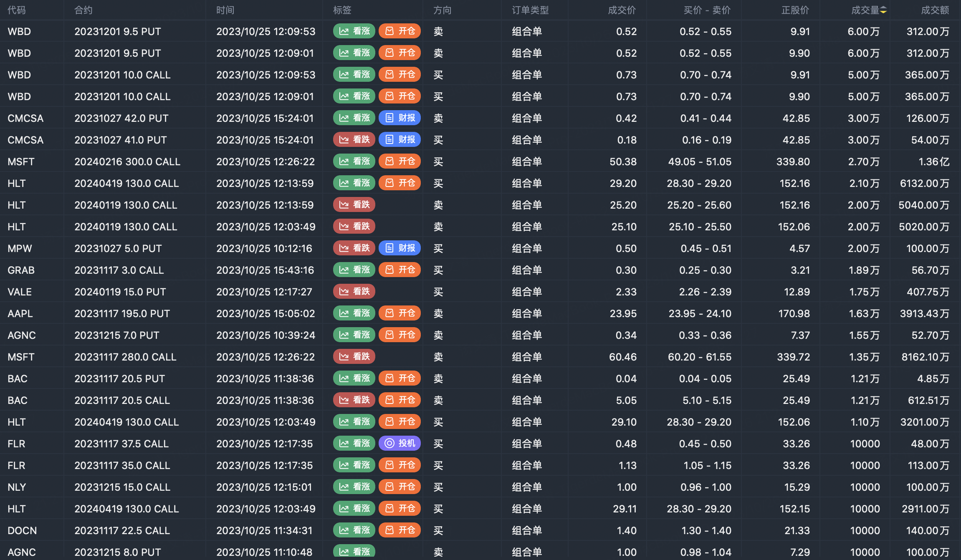Screen dimensions: 961x560
Task: Click the 财报 tag on the MPW row
Action: (400, 248)
